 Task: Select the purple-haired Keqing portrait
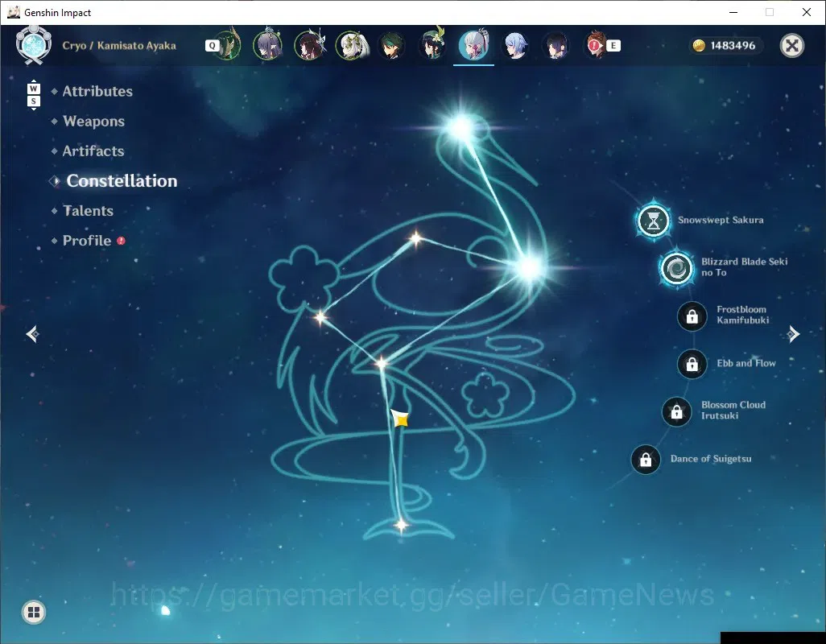click(267, 45)
